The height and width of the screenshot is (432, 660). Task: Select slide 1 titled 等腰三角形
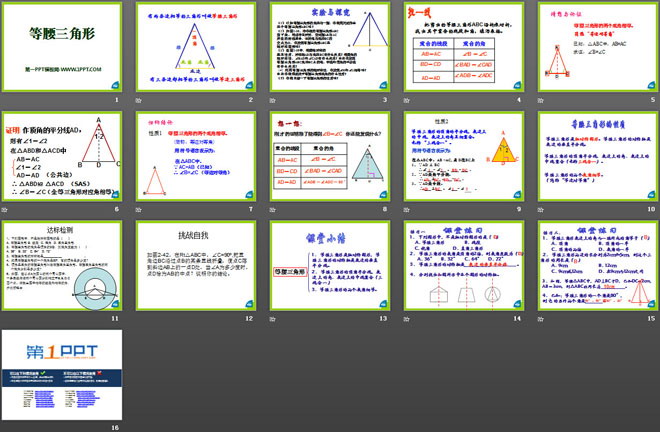62,47
